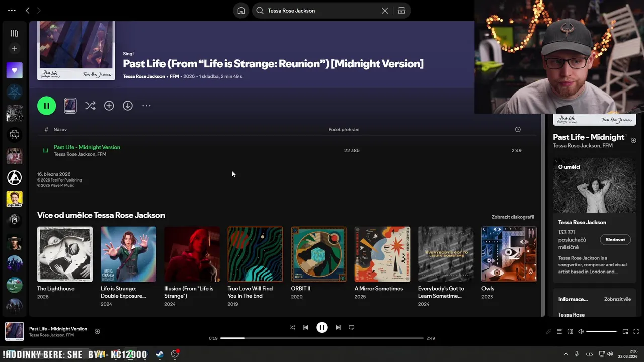This screenshot has width=644, height=362.
Task: Click the Počet přehrání column header
Action: point(344,129)
